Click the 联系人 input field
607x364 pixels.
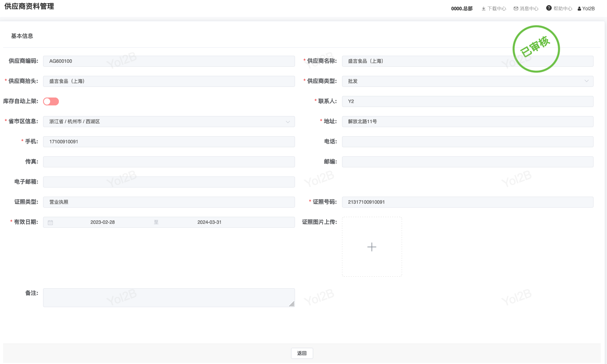click(x=468, y=101)
